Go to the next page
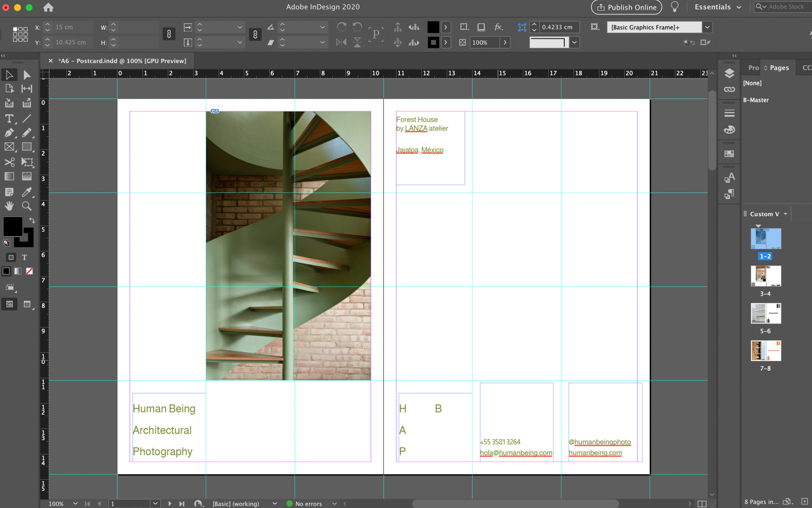 click(x=169, y=504)
